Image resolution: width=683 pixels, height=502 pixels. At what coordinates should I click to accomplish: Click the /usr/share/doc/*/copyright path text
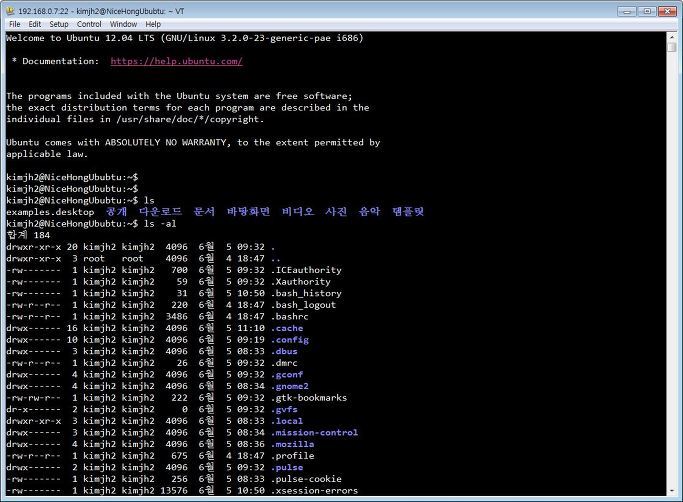(190, 119)
